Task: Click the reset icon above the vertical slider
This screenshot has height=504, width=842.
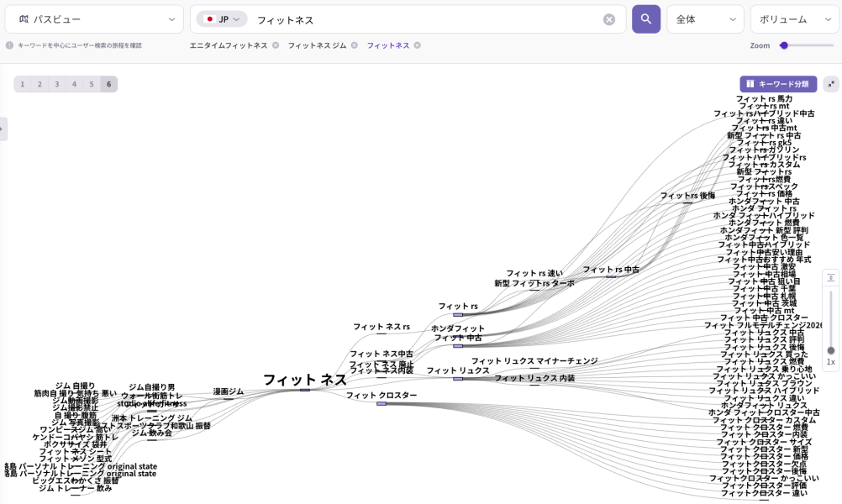Action: [x=830, y=277]
